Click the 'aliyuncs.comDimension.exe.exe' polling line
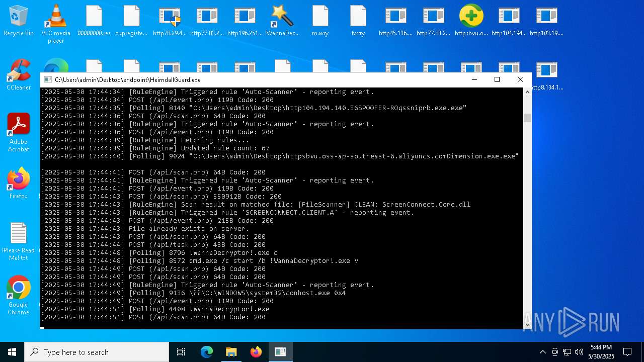 pyautogui.click(x=280, y=156)
